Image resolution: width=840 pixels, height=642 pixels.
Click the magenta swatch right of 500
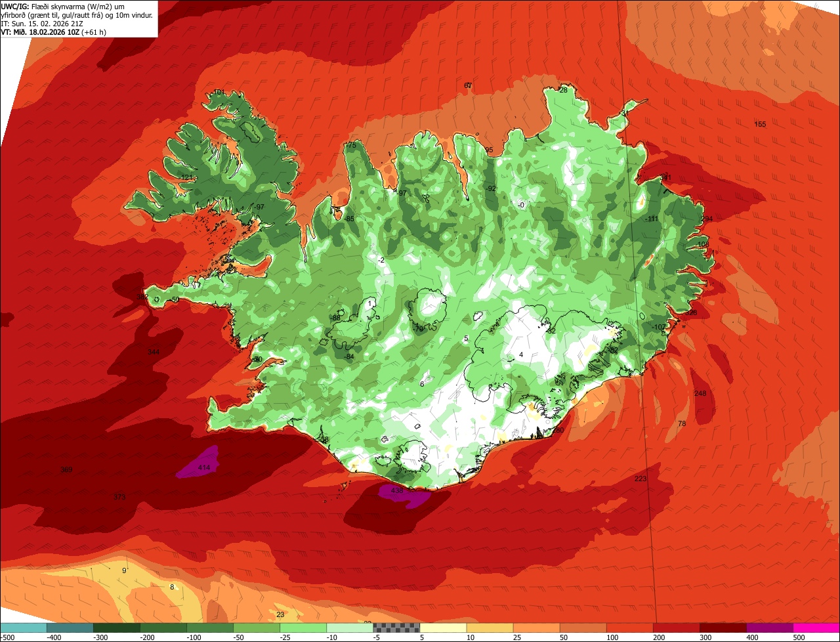click(x=816, y=628)
